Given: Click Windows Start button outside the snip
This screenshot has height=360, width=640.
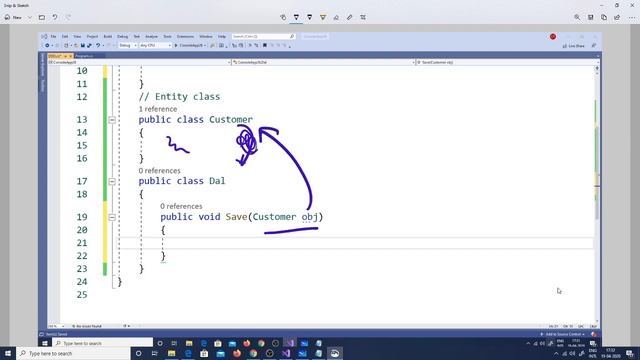Looking at the screenshot, I should pos(8,353).
